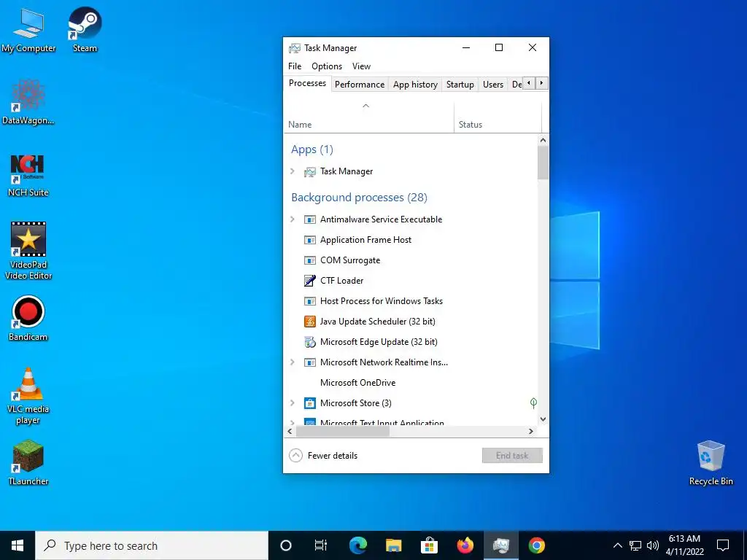Switch to the Performance tab

click(x=360, y=85)
